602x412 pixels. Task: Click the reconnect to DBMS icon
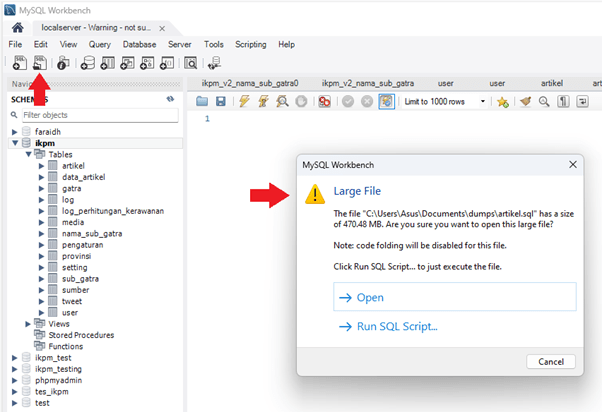[214, 64]
